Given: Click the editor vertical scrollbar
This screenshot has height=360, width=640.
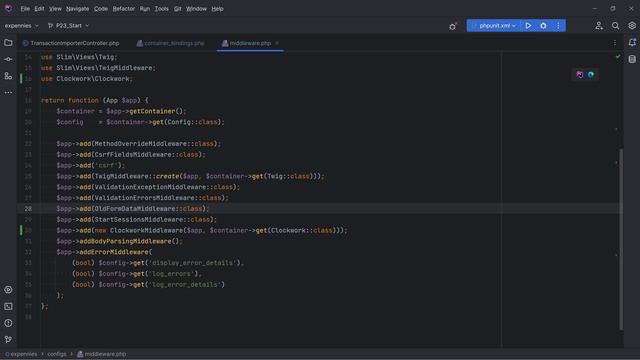Looking at the screenshot, I should tap(621, 239).
